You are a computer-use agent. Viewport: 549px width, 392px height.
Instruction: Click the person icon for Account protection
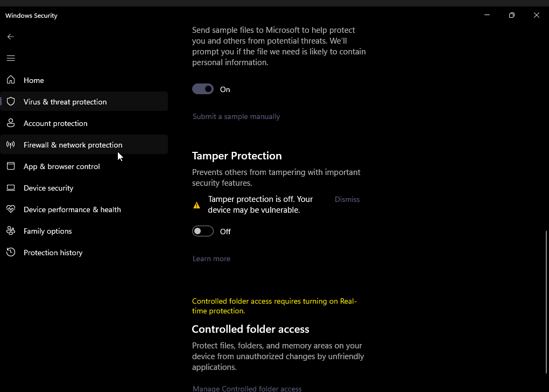11,123
